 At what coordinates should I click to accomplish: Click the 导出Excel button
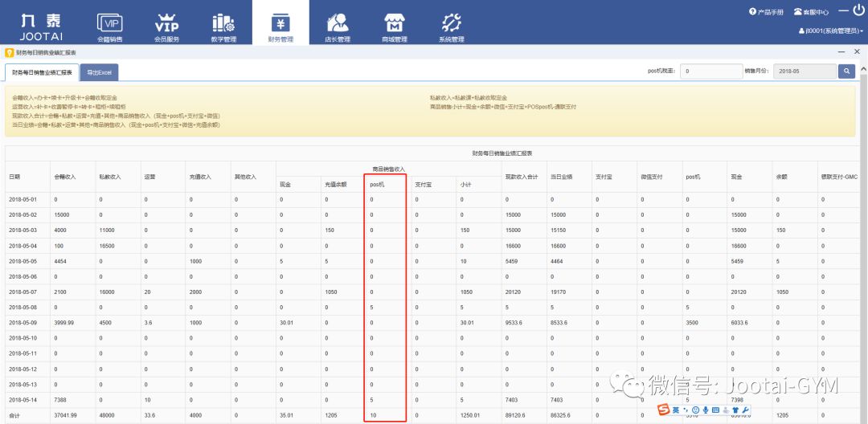point(99,72)
